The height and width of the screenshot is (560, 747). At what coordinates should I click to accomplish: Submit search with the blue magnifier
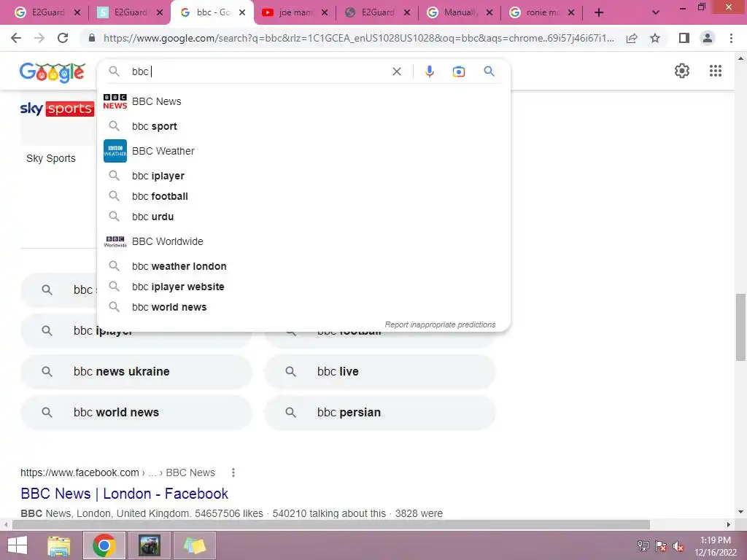489,71
